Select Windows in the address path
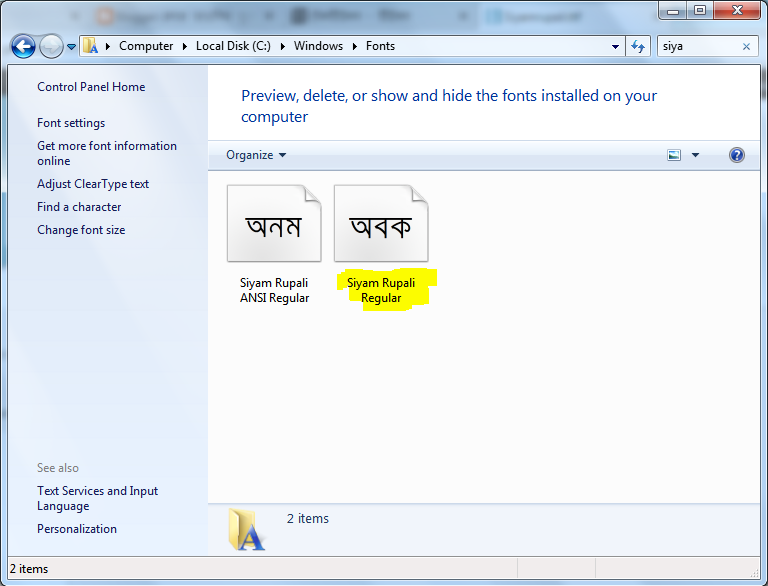The width and height of the screenshot is (768, 586). [318, 46]
